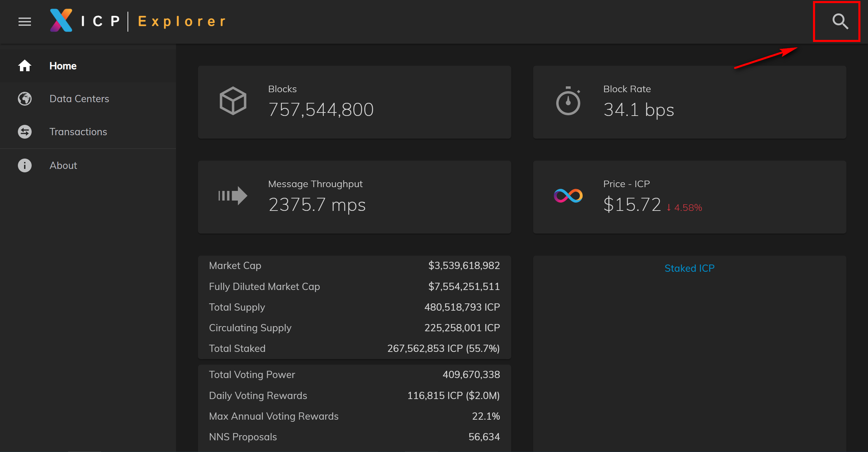The image size is (868, 452).
Task: Click the Market Cap row
Action: pos(354,266)
